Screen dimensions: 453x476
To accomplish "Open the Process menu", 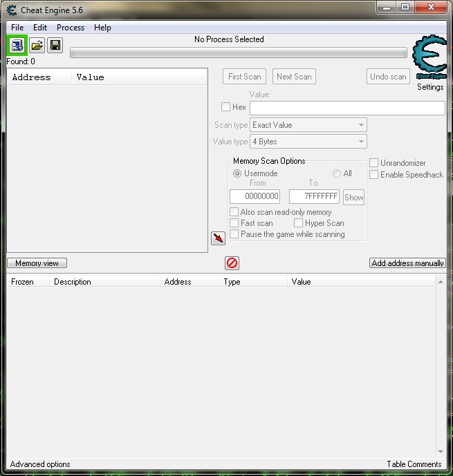I will click(71, 28).
